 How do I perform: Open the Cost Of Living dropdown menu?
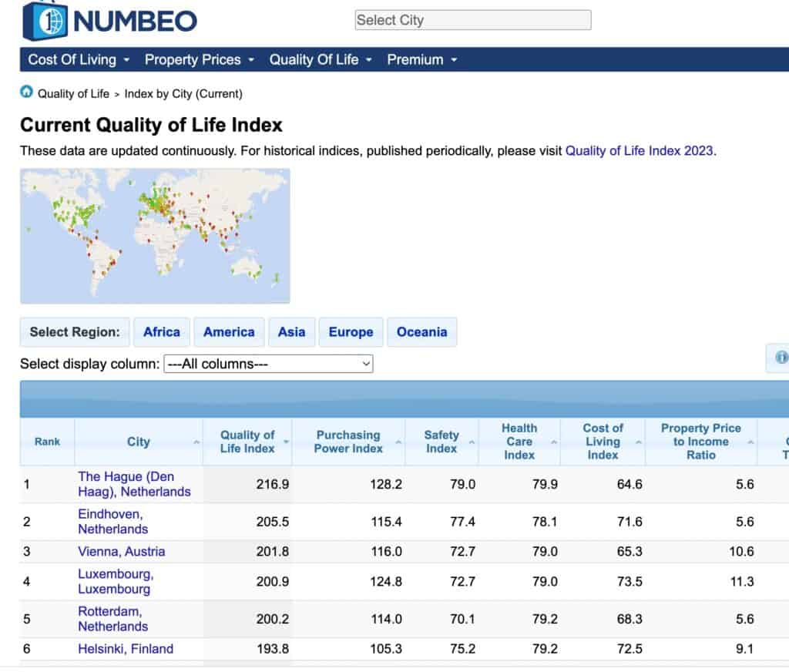tap(79, 59)
